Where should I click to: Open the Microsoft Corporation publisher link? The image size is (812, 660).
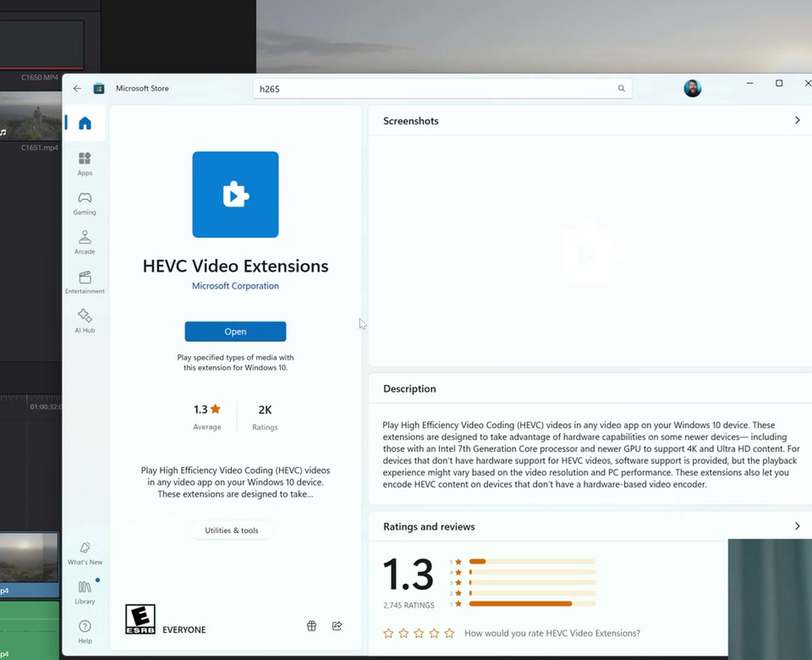pyautogui.click(x=235, y=286)
